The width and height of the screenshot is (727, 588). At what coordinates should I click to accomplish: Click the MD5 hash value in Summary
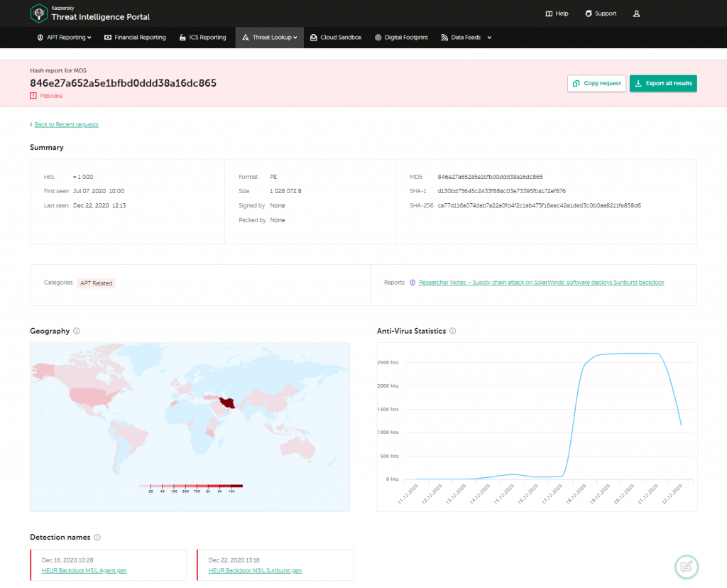pyautogui.click(x=490, y=177)
